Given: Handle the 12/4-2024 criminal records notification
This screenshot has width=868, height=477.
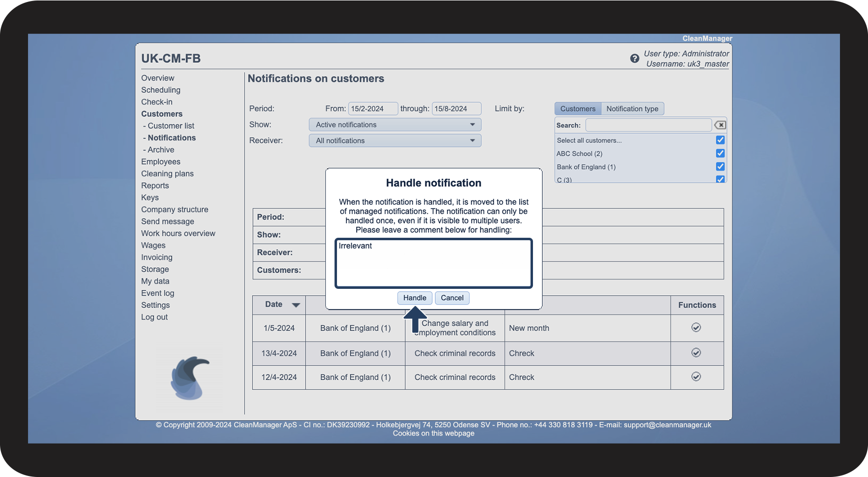Looking at the screenshot, I should pos(696,377).
